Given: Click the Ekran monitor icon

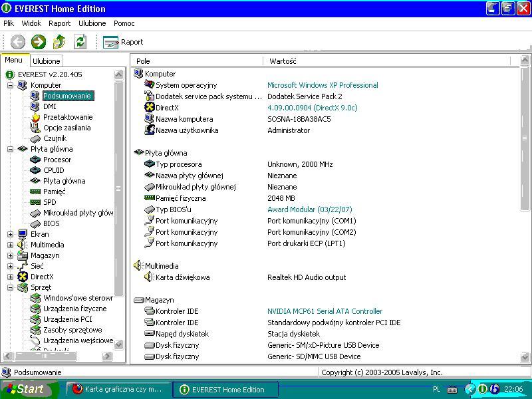Looking at the screenshot, I should (23, 234).
